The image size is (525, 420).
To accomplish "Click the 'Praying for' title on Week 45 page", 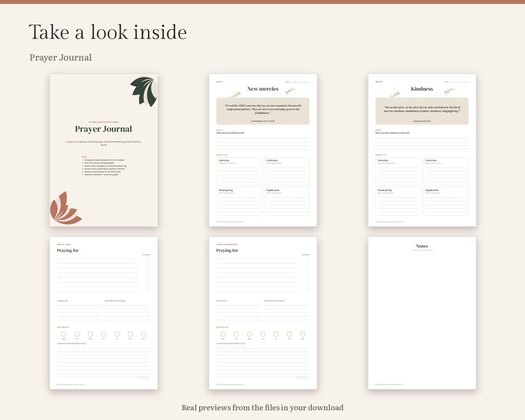I will (227, 250).
